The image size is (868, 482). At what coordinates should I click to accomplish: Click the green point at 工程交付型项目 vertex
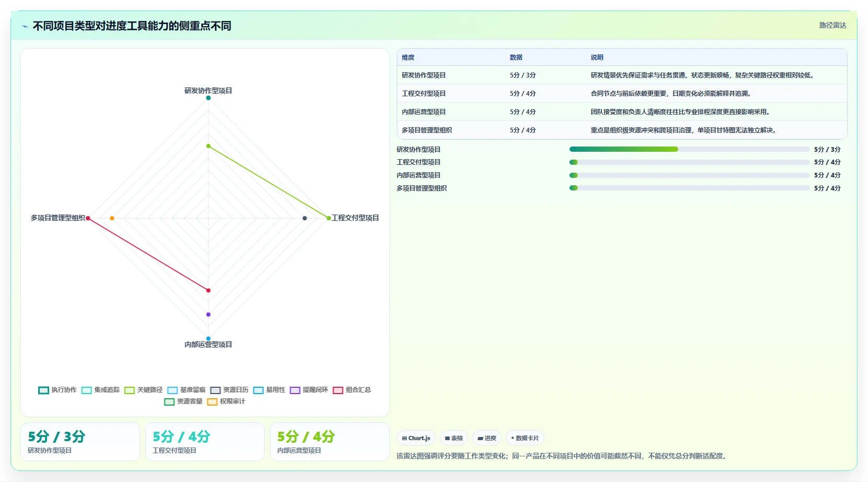pos(329,218)
